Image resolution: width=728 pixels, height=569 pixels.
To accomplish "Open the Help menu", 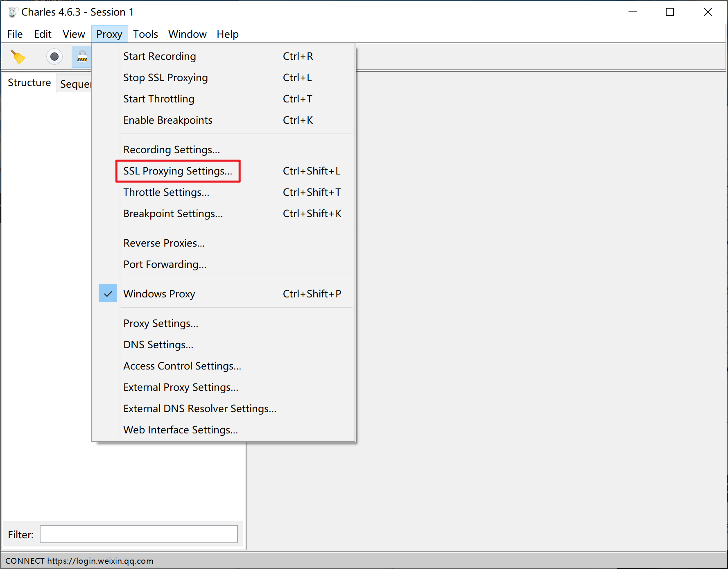I will point(228,34).
